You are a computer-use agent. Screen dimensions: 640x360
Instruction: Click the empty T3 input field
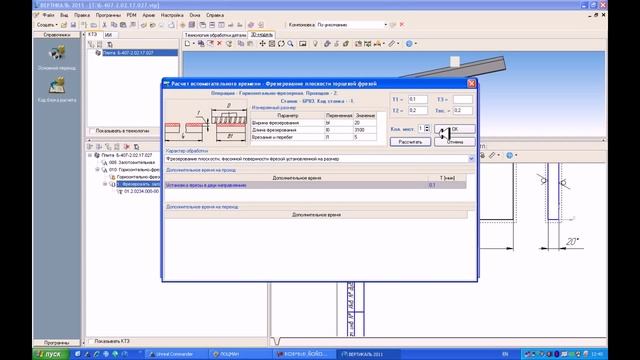click(463, 99)
